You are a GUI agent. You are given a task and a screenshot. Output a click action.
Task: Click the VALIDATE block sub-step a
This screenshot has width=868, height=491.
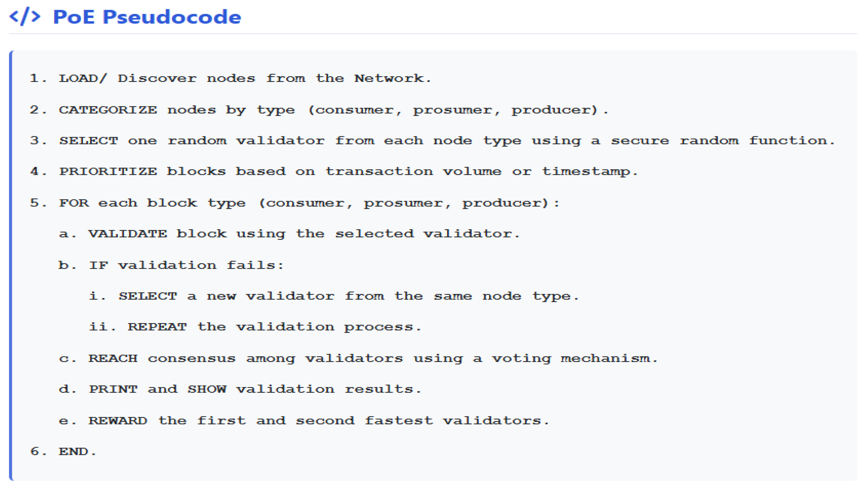(289, 234)
